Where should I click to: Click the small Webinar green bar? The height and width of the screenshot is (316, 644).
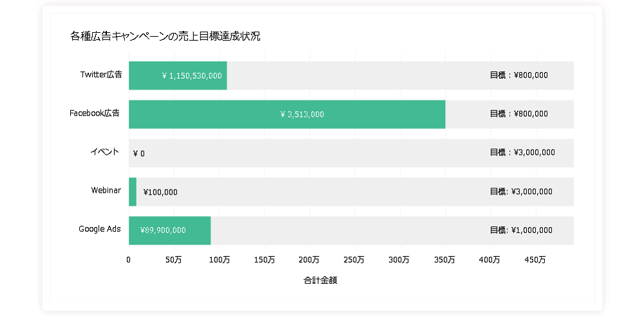(133, 192)
